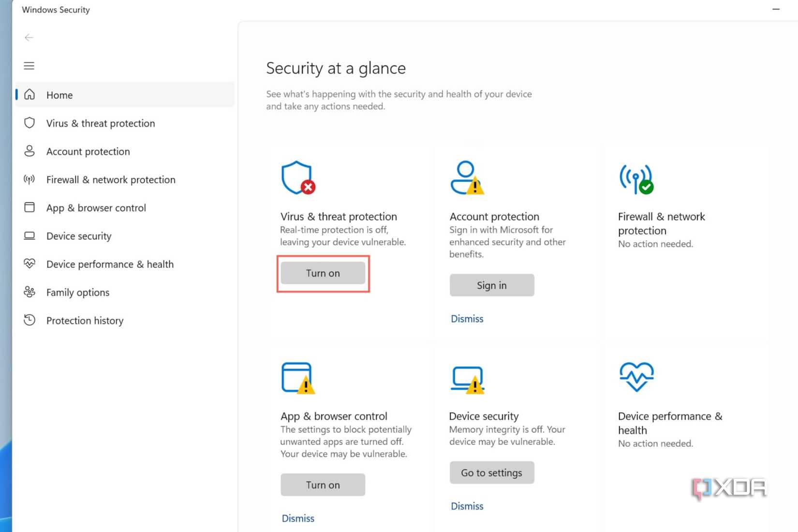Click the back navigation arrow
This screenshot has width=798, height=532.
click(x=29, y=37)
